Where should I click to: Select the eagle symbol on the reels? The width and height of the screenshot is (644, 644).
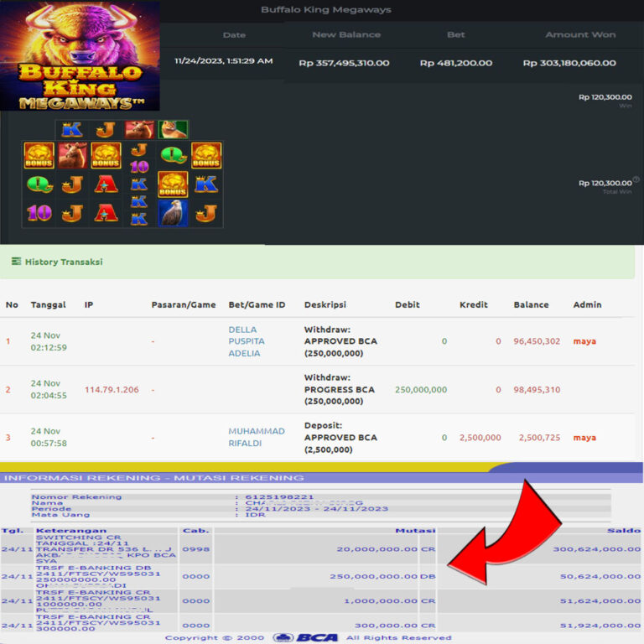172,213
